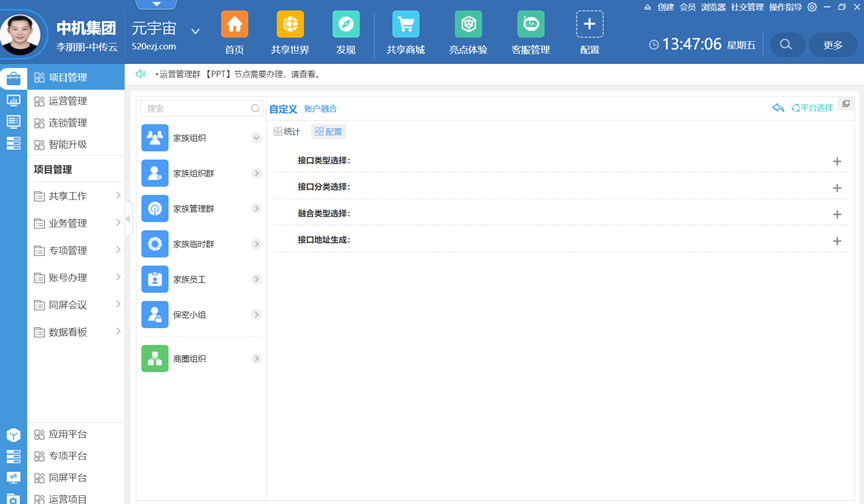Viewport: 864px width, 504px height.
Task: Expand 接口类型选择 section
Action: coord(837,161)
